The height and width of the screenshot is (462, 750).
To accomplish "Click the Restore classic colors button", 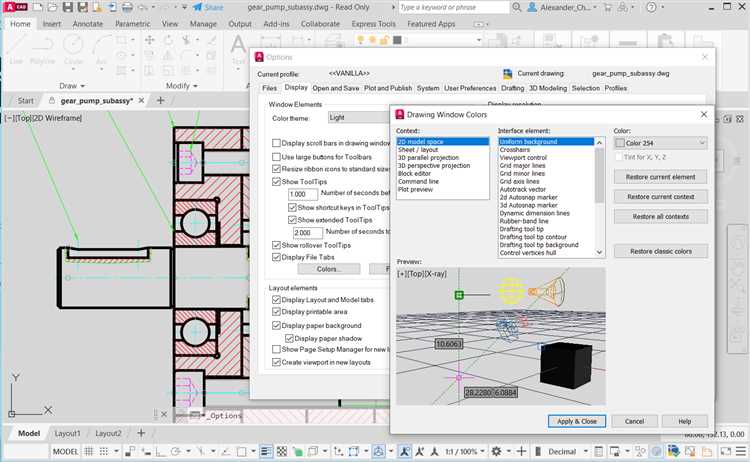I will 661,251.
